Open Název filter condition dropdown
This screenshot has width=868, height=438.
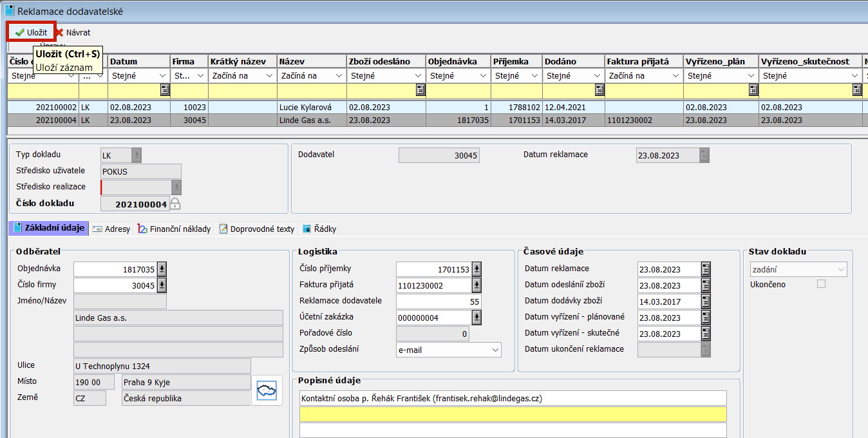[x=339, y=76]
